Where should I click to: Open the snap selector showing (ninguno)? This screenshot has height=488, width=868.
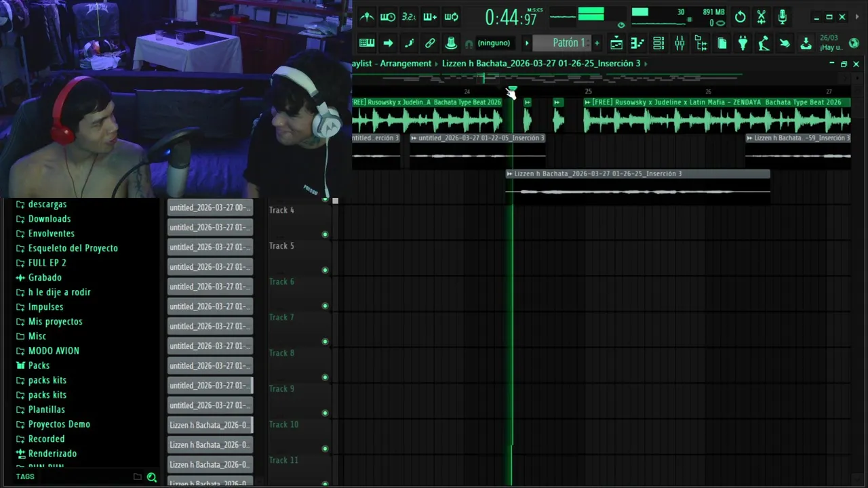click(x=494, y=43)
